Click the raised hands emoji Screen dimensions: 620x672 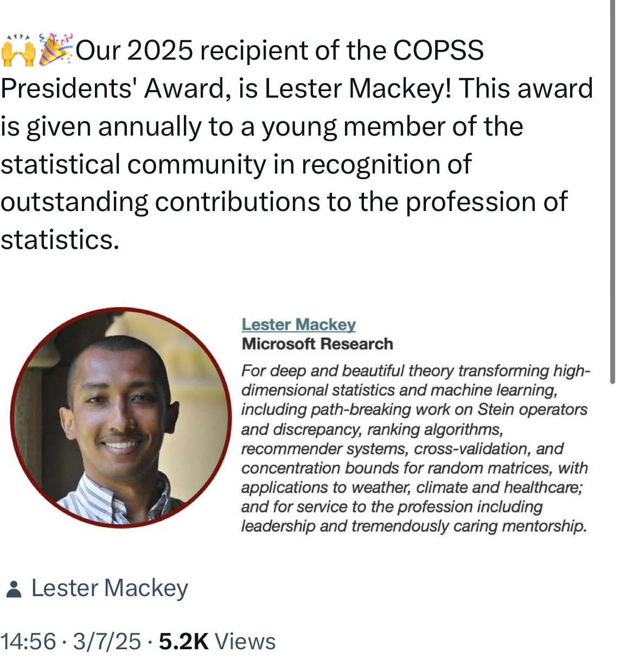point(18,51)
